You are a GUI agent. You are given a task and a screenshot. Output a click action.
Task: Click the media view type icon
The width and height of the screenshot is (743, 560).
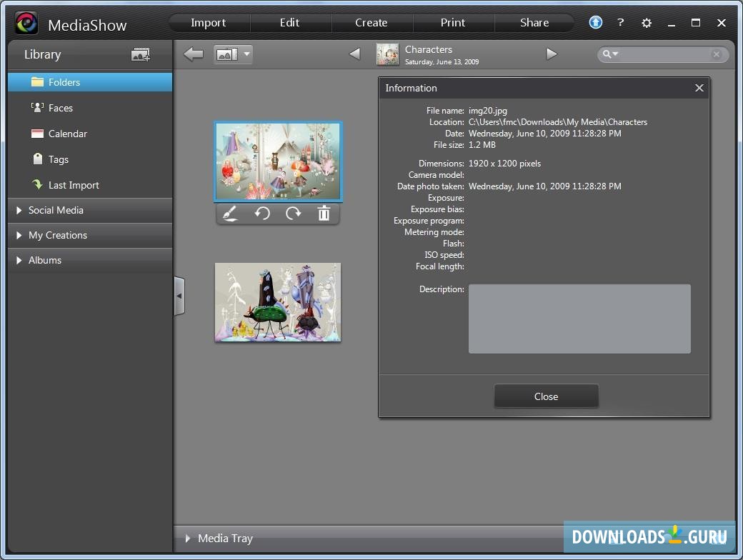(x=227, y=55)
